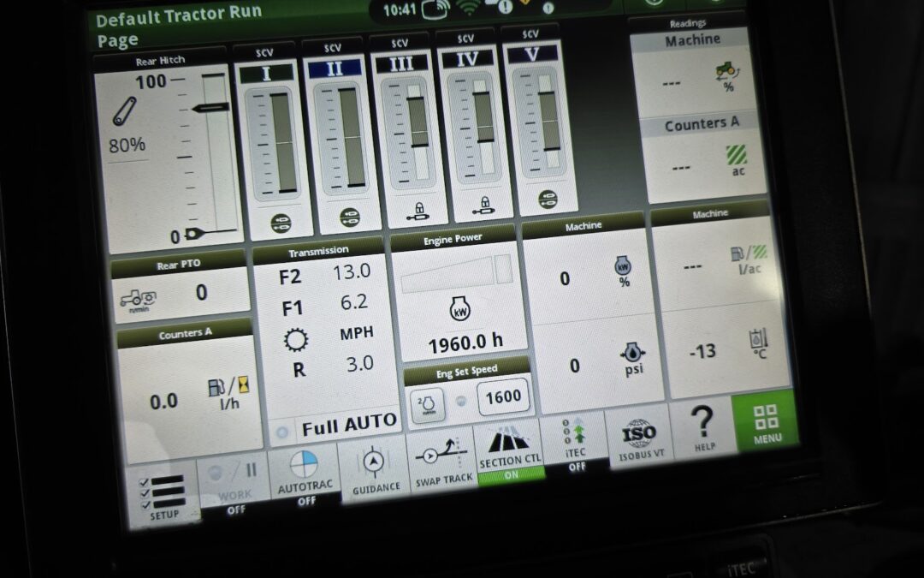Viewport: 924px width, 578px height.
Task: Tap the rear hitch link arm icon
Action: tap(124, 111)
